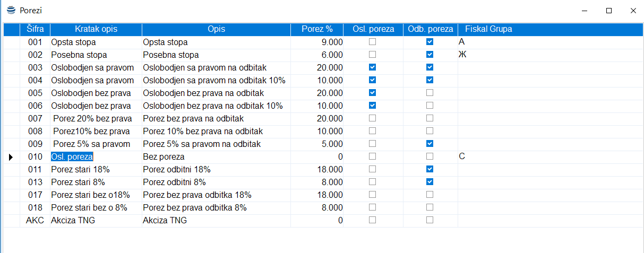Uncheck Odb. poreza for Posebna stopa row
644x253 pixels.
click(430, 55)
